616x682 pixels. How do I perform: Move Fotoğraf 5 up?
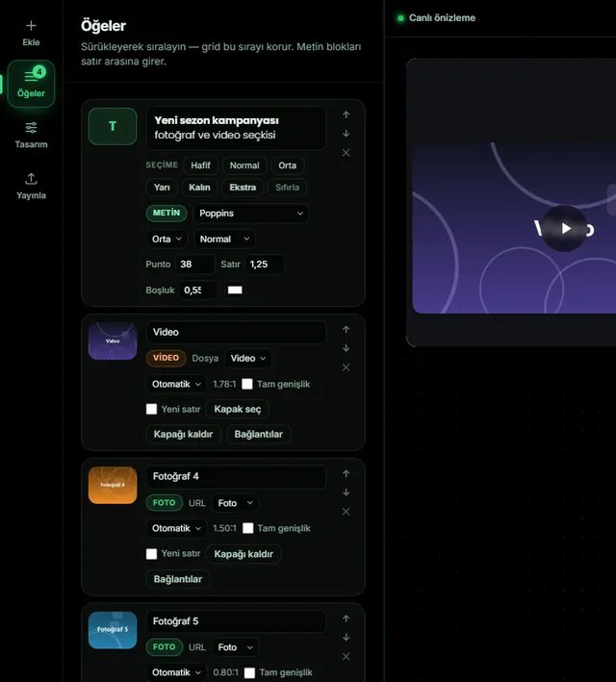point(346,619)
